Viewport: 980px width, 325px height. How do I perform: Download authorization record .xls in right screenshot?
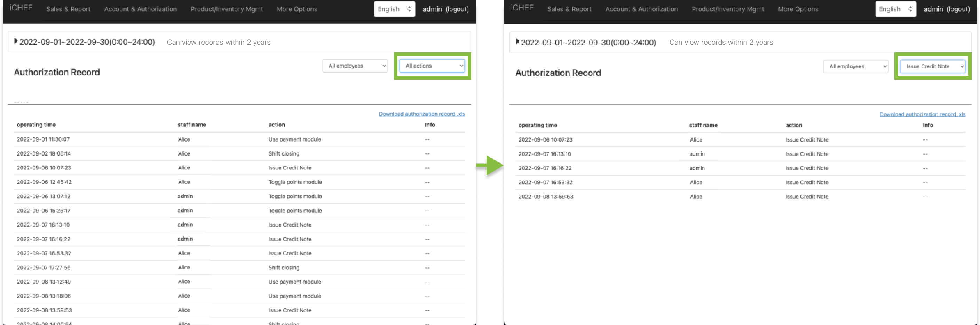922,114
